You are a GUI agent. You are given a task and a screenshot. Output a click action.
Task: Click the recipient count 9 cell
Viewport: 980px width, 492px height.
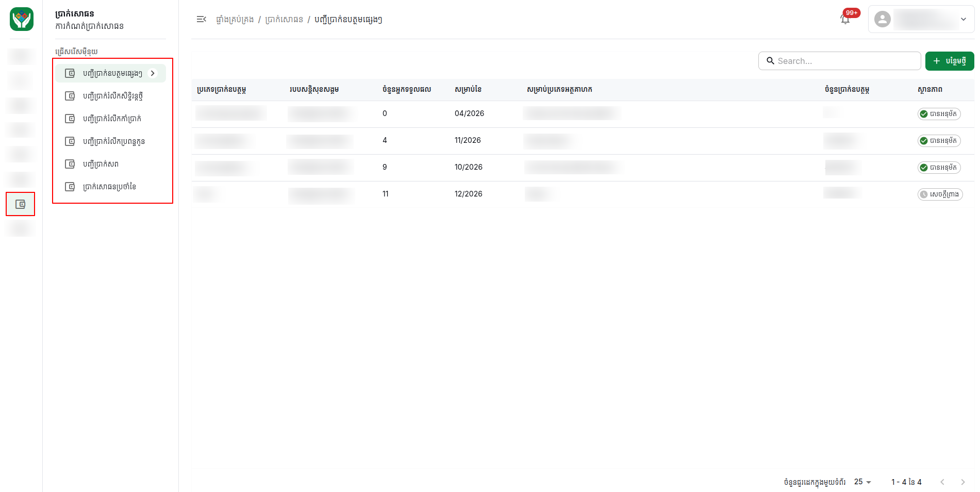click(385, 167)
